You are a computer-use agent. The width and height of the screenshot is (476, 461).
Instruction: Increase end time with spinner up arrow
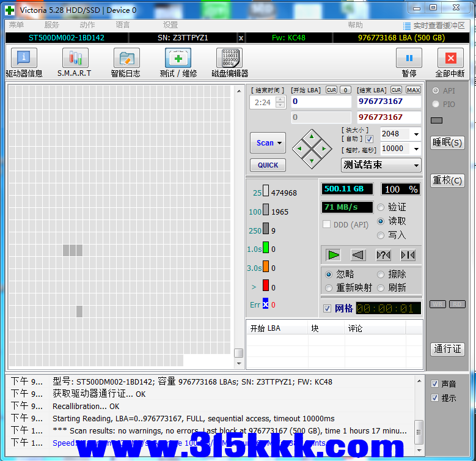pos(280,99)
